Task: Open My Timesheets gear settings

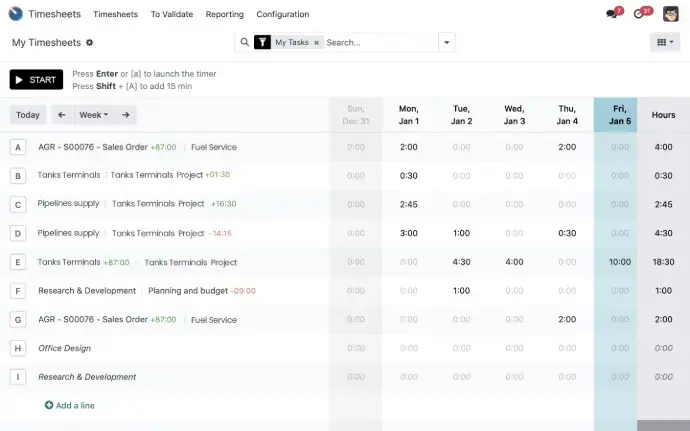Action: coord(90,43)
